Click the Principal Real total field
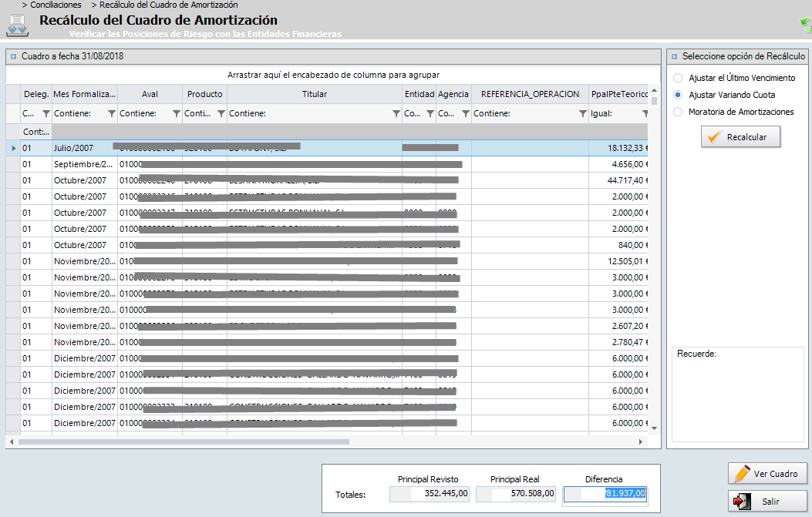The height and width of the screenshot is (517, 812). click(x=516, y=494)
